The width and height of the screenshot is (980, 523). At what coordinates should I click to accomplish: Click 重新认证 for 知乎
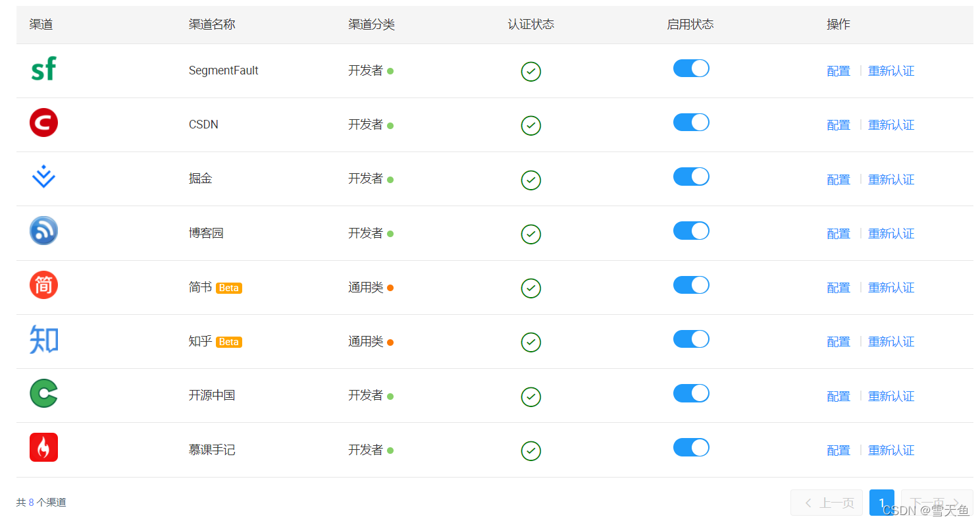[891, 342]
